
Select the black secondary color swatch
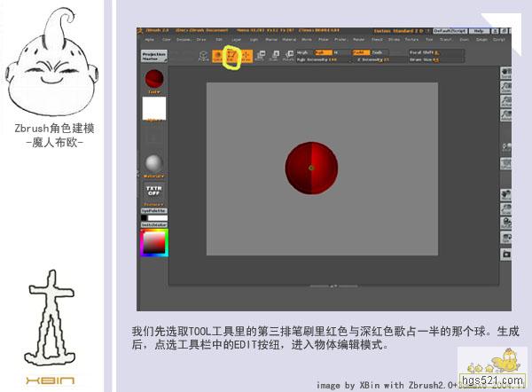[x=144, y=218]
